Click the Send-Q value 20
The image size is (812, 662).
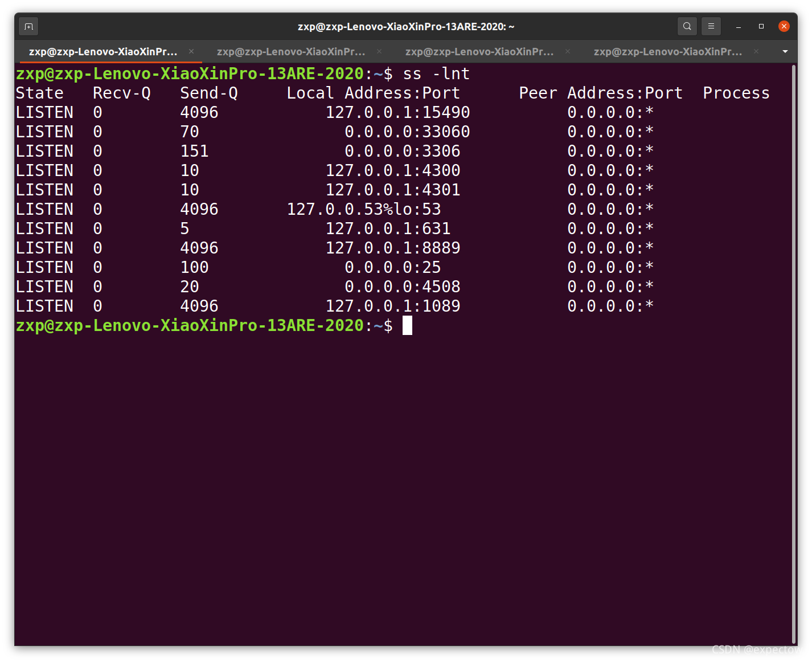click(190, 287)
